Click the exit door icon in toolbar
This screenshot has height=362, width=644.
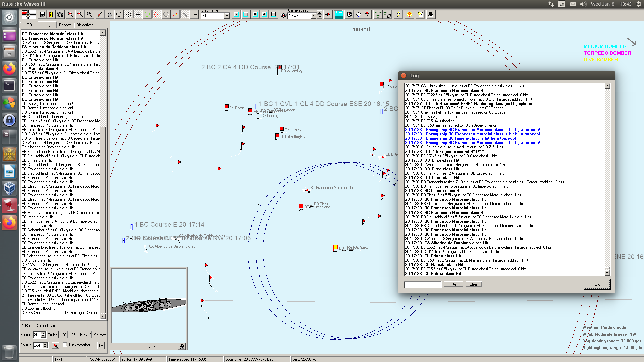51,14
